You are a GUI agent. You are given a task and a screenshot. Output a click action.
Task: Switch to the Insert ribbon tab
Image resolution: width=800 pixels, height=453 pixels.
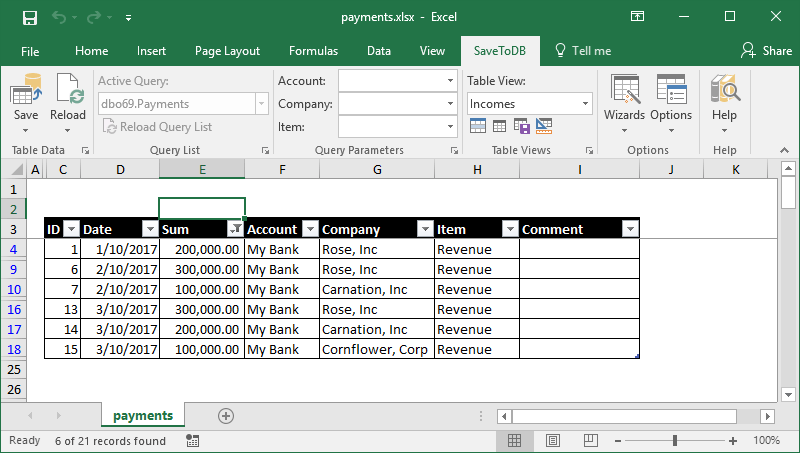(151, 51)
